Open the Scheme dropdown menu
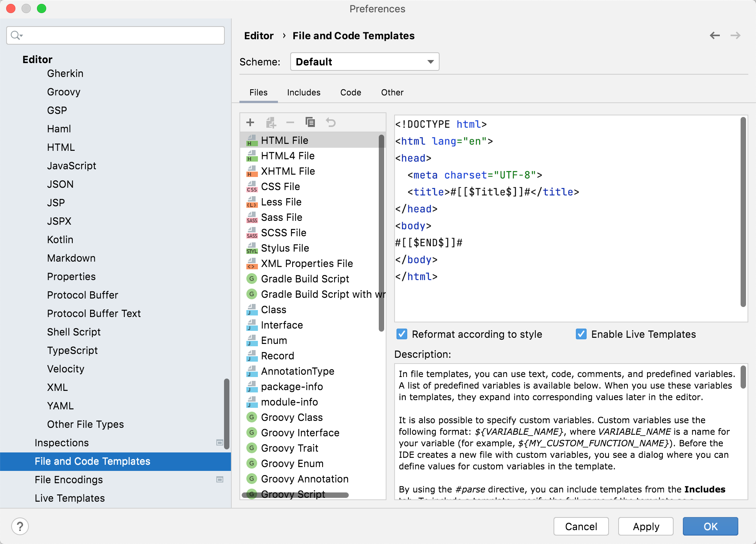Screen dimensions: 756x544 tap(363, 62)
